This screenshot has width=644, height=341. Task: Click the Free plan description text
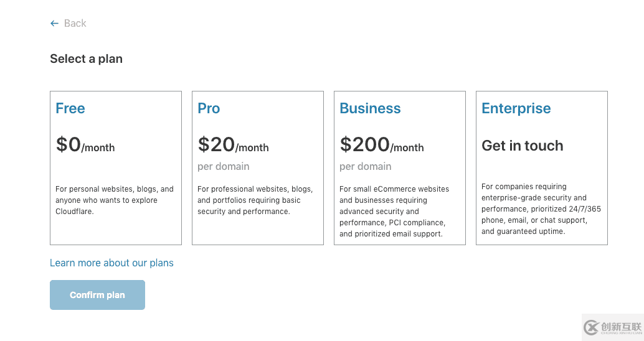115,200
